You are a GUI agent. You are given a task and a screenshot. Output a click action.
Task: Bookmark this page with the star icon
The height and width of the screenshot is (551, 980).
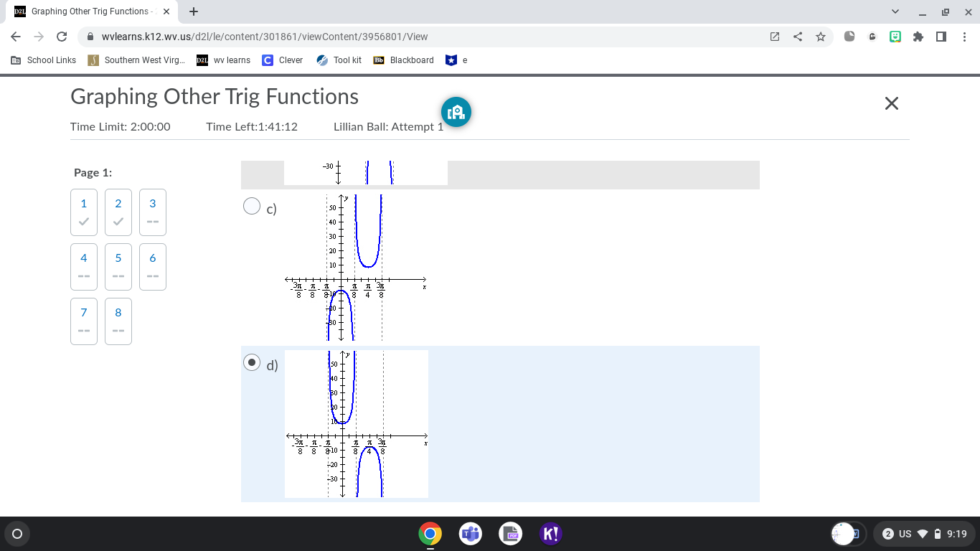pyautogui.click(x=821, y=37)
